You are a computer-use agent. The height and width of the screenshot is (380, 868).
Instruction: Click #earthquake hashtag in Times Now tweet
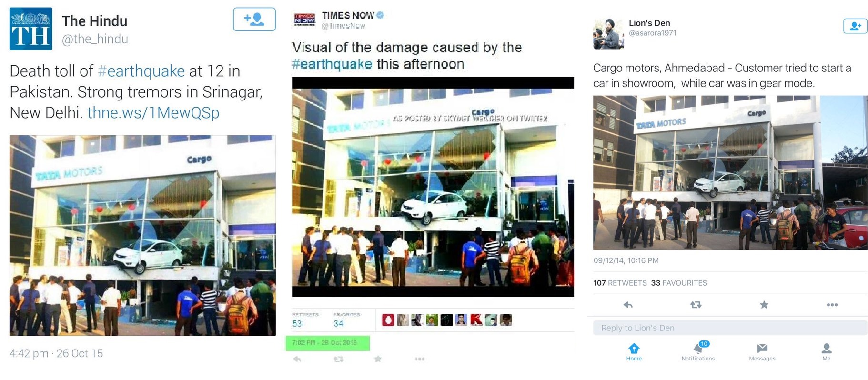coord(332,64)
